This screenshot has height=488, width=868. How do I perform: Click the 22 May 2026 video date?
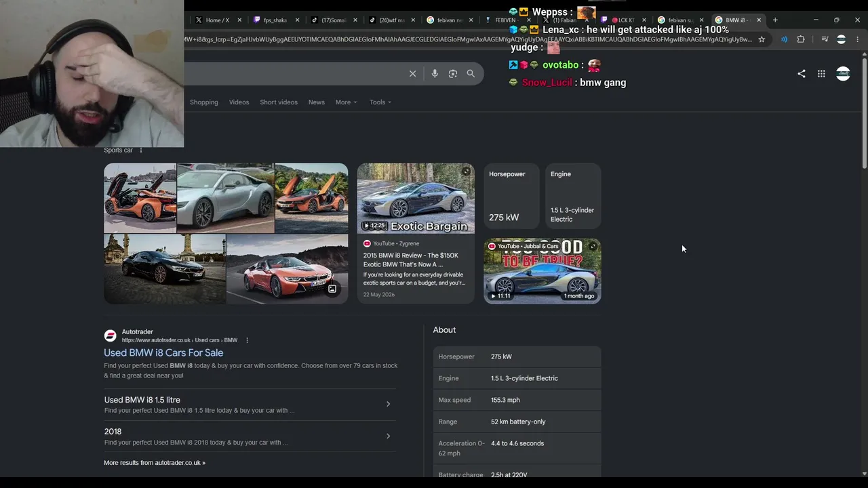coord(379,294)
